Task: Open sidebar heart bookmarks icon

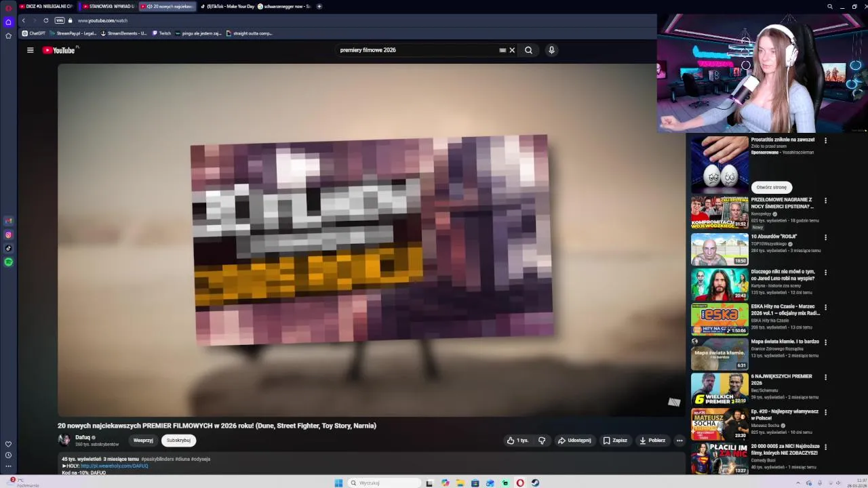Action: point(8,445)
